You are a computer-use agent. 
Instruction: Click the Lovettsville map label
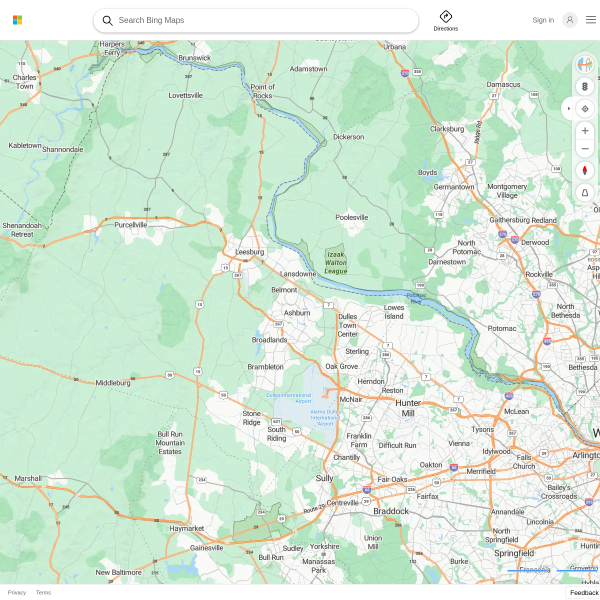(x=186, y=95)
